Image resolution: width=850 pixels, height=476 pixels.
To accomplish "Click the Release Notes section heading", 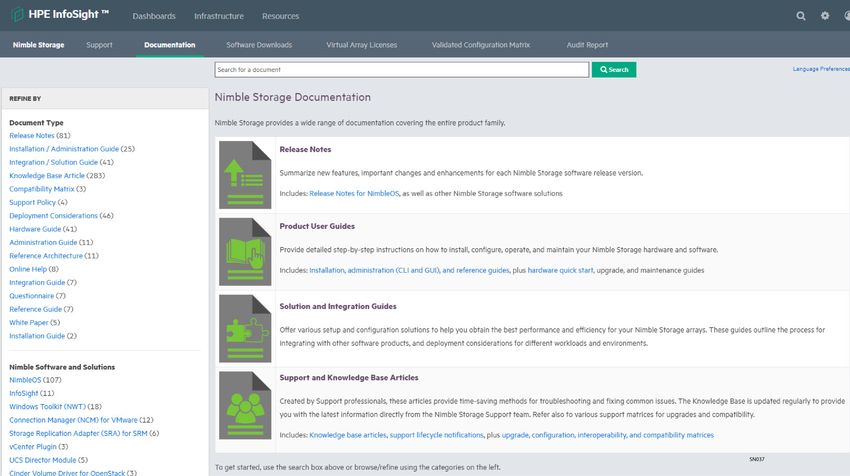I will (x=305, y=150).
